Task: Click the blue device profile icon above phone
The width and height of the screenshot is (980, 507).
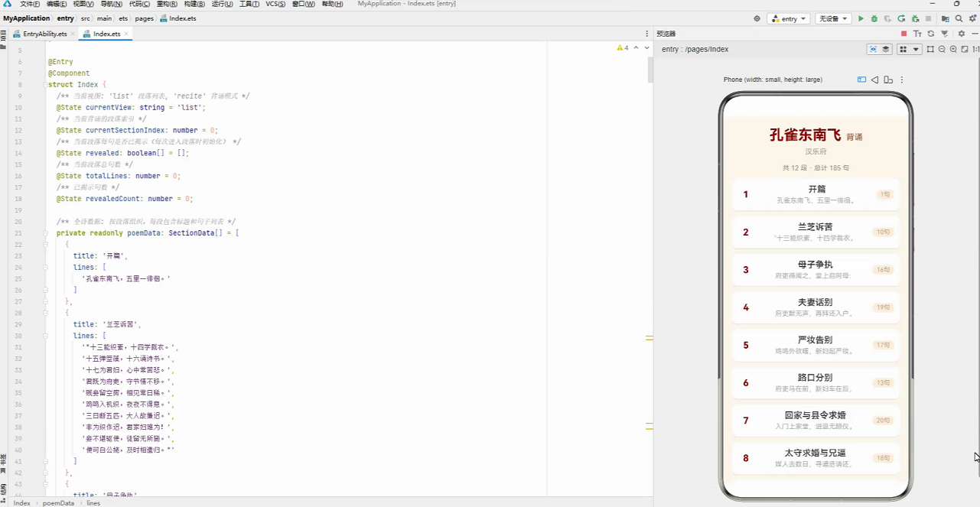Action: 861,80
